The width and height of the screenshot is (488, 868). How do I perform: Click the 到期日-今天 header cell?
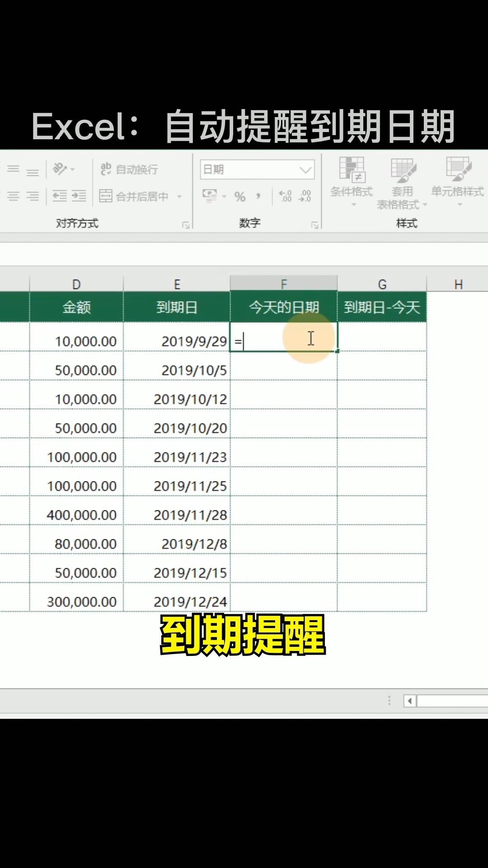[x=382, y=307]
